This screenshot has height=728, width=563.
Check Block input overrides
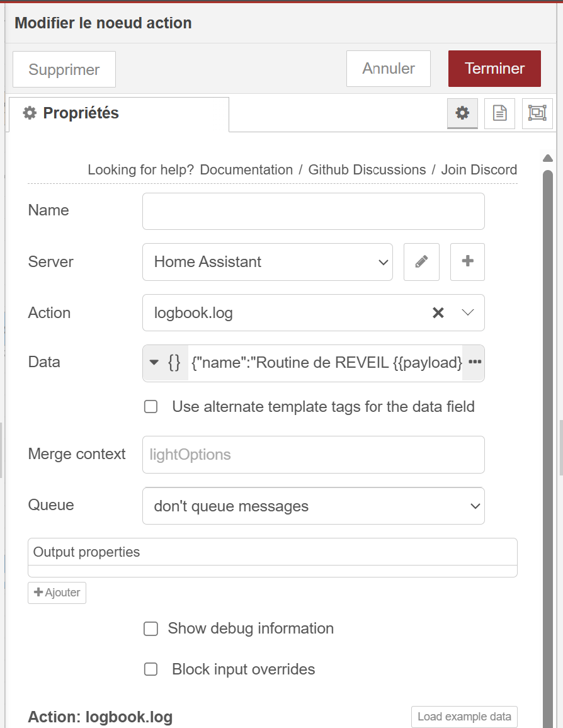pos(151,669)
